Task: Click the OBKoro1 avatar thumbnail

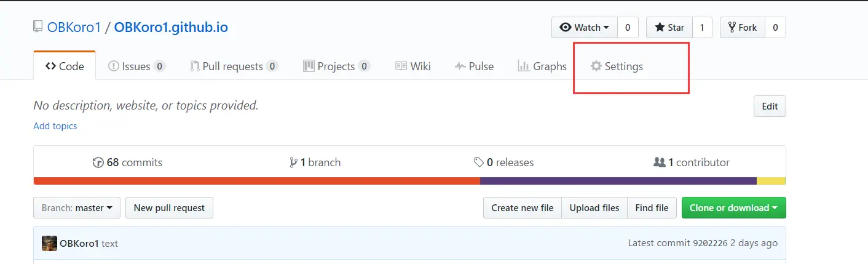Action: click(x=49, y=243)
